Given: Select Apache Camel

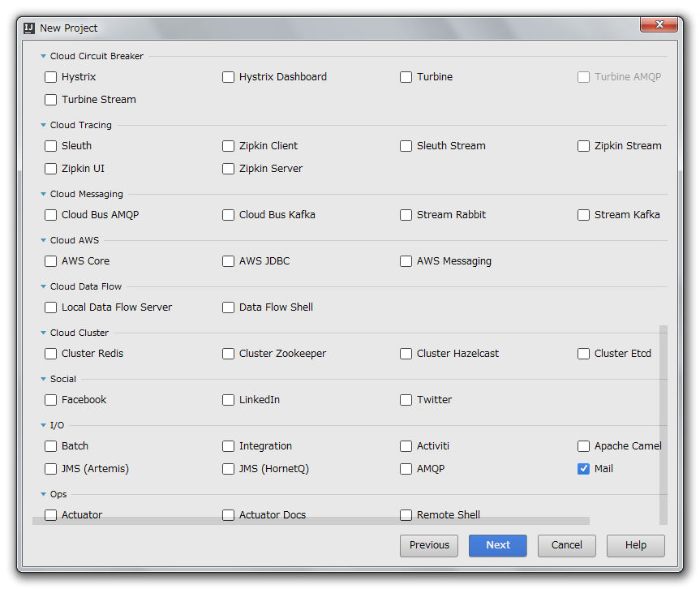Looking at the screenshot, I should click(583, 446).
